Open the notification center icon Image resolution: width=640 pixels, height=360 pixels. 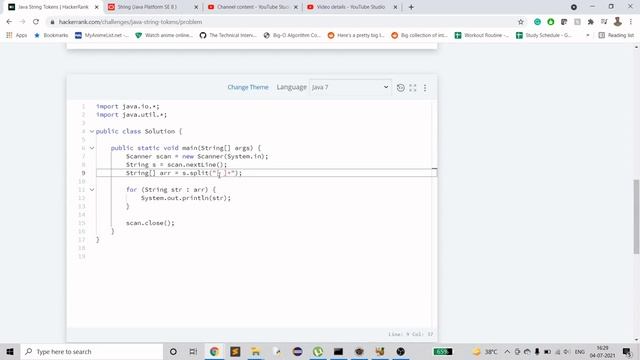pyautogui.click(x=627, y=351)
